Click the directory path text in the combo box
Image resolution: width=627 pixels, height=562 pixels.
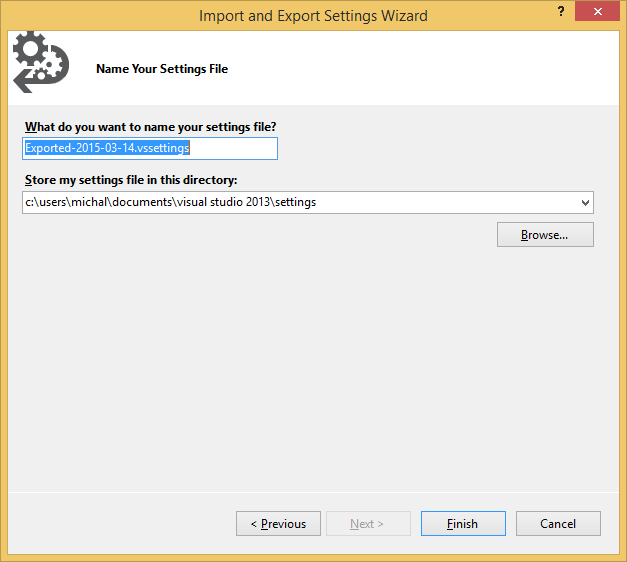(x=170, y=203)
